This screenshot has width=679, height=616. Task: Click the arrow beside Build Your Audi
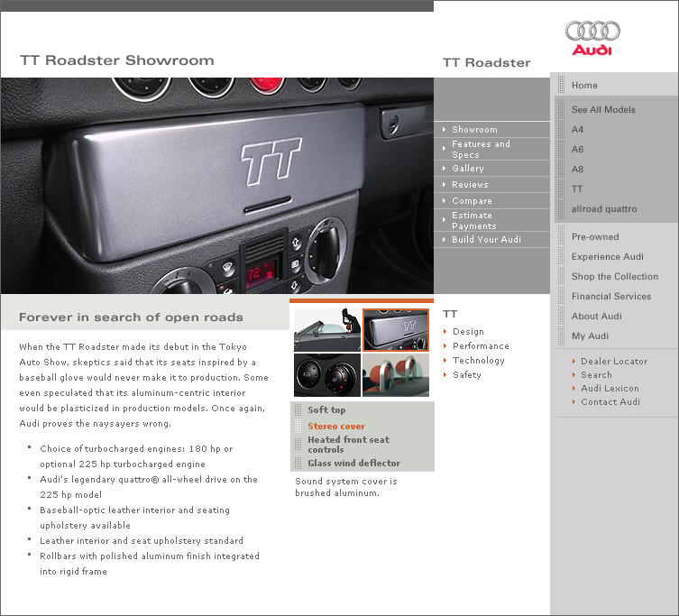tap(444, 240)
